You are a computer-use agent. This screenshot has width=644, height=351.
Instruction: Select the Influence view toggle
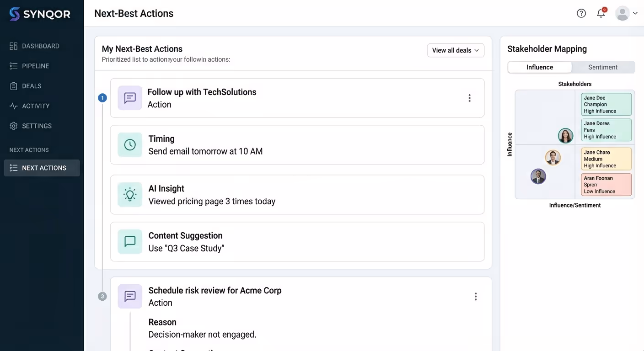540,67
